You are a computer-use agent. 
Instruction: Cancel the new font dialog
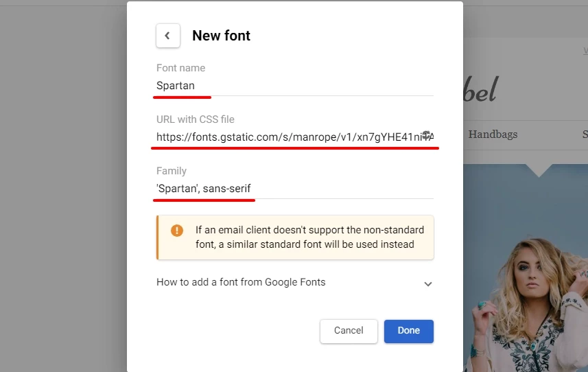tap(349, 331)
